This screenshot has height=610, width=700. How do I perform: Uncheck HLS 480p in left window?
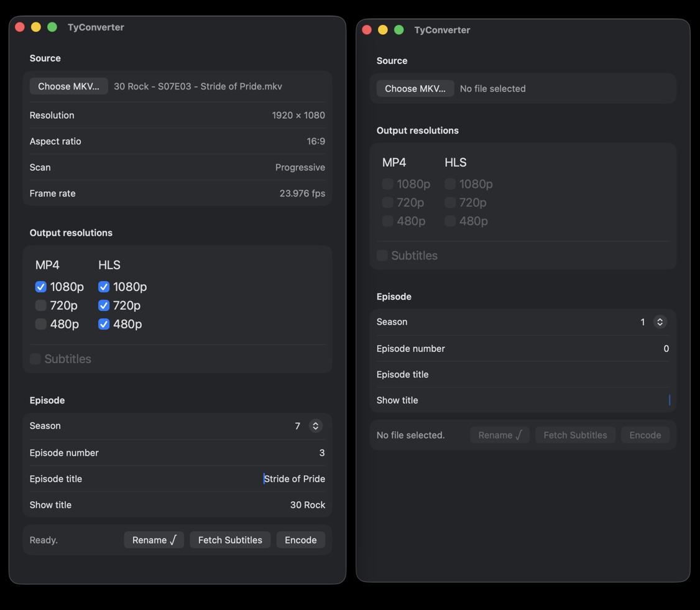104,324
